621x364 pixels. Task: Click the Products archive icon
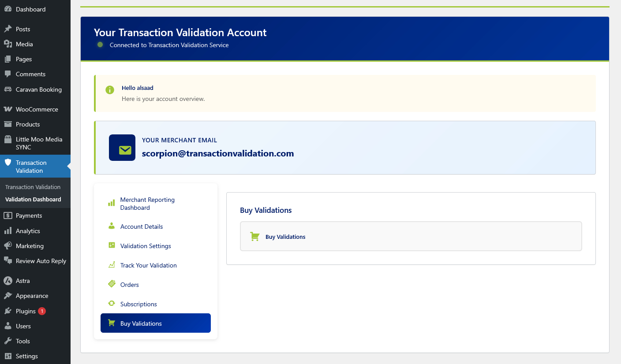[x=8, y=124]
